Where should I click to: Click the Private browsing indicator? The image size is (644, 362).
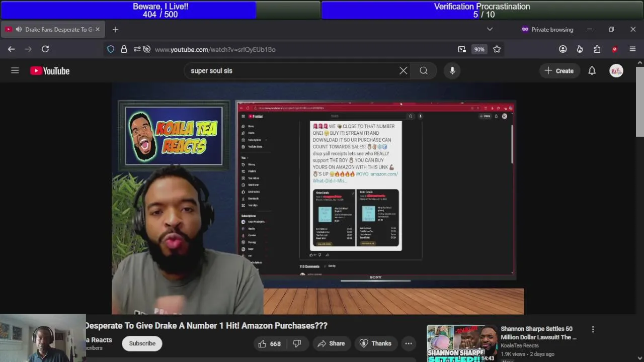pyautogui.click(x=547, y=30)
